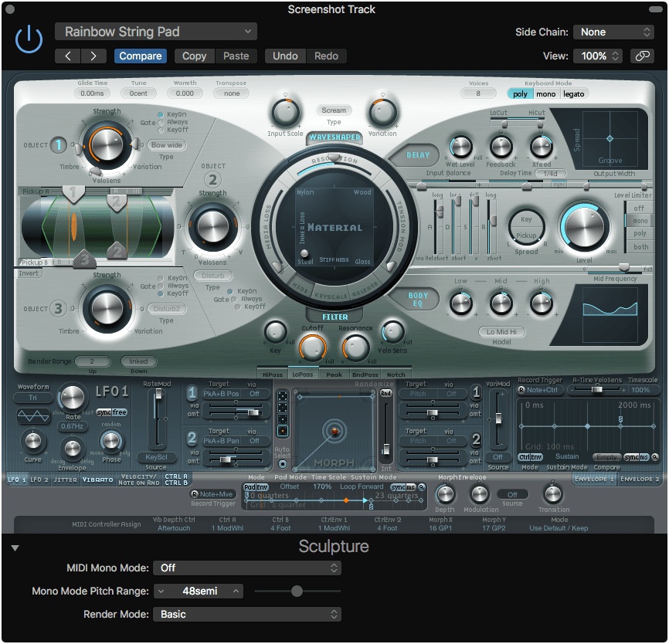Open the Side Chain dropdown
Viewport: 669px width, 644px height.
[616, 32]
